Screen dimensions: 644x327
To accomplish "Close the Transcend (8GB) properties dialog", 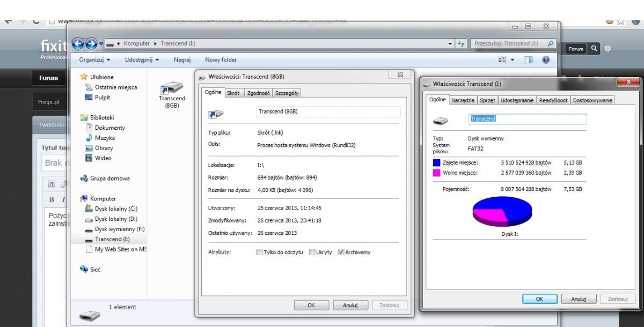I will tap(400, 75).
